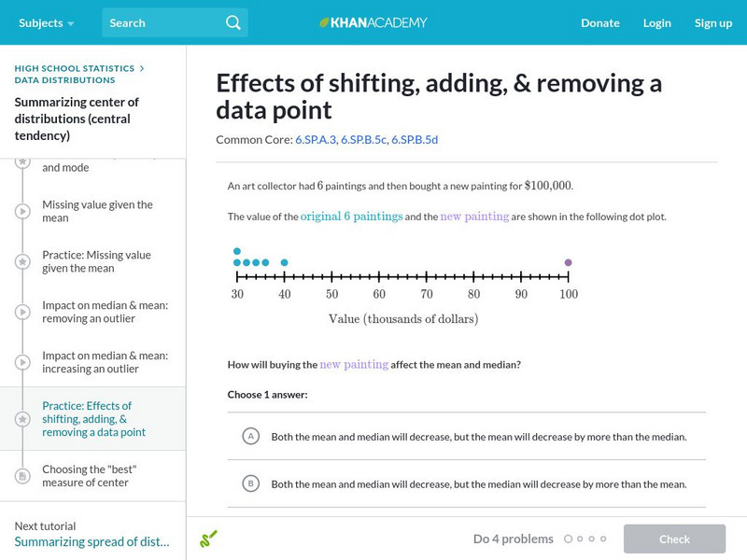
Task: Click article icon for Choosing the "best" measure of center
Action: click(22, 476)
